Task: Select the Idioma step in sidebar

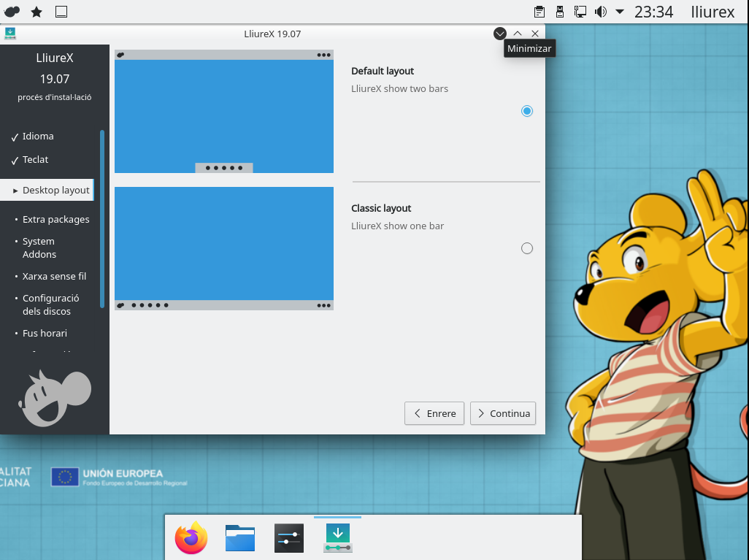Action: tap(38, 137)
